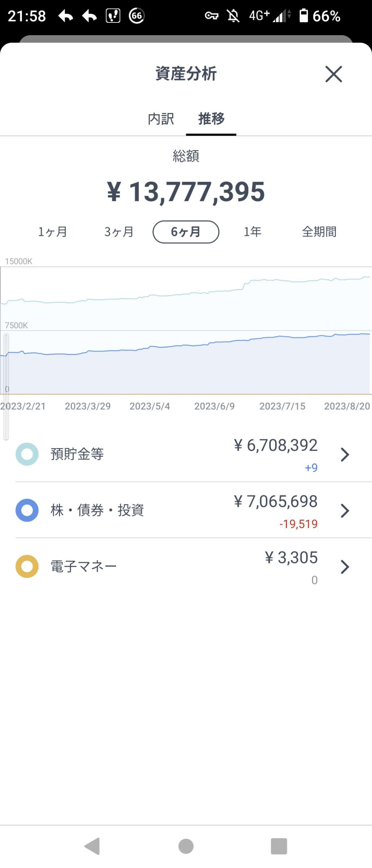Tap the muted notification bell status icon

233,16
